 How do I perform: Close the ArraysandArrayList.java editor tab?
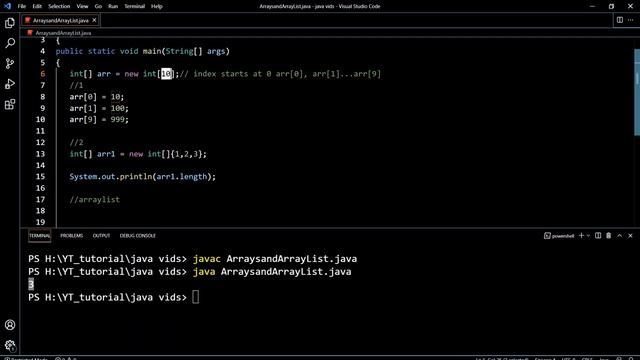(94, 20)
